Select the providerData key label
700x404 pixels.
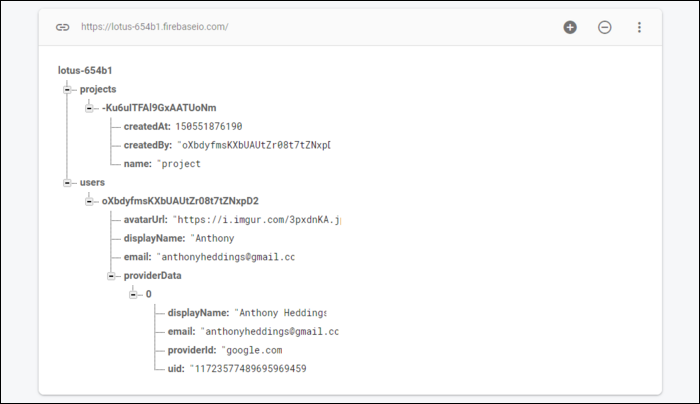(152, 276)
